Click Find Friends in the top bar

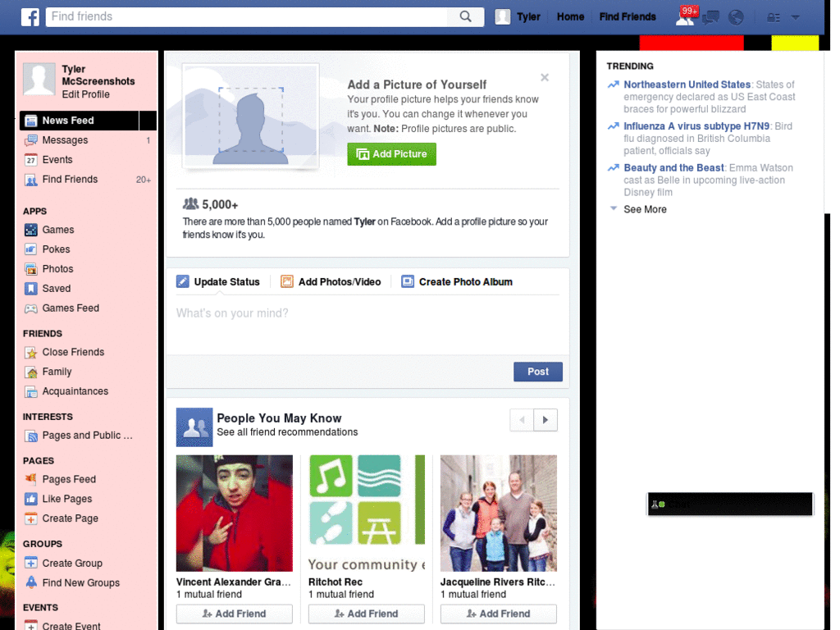pyautogui.click(x=628, y=17)
